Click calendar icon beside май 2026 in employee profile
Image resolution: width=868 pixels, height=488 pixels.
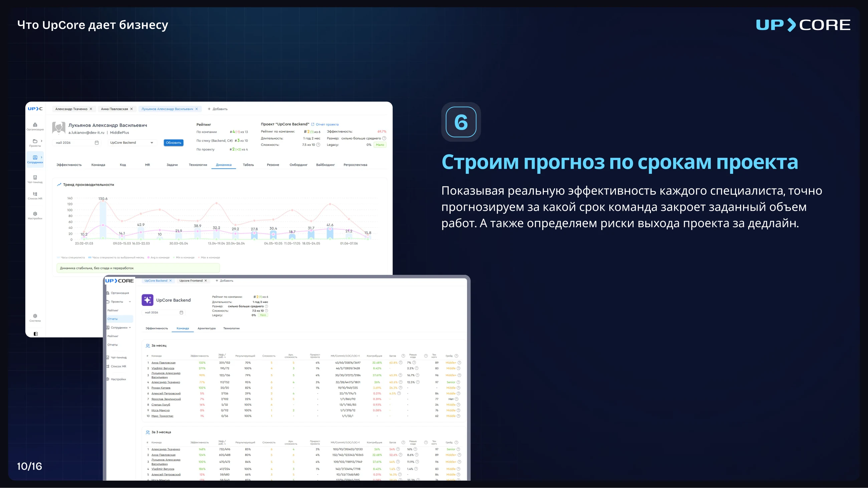pos(97,142)
